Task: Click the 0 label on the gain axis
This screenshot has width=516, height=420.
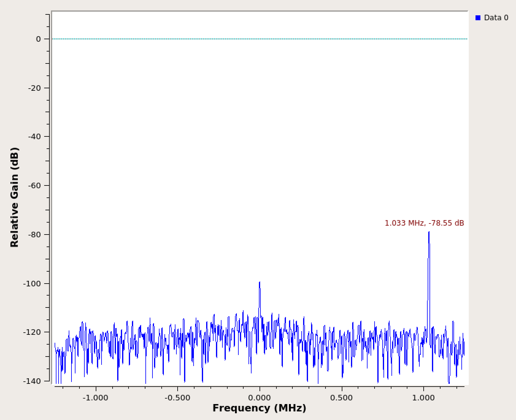Action: (38, 39)
